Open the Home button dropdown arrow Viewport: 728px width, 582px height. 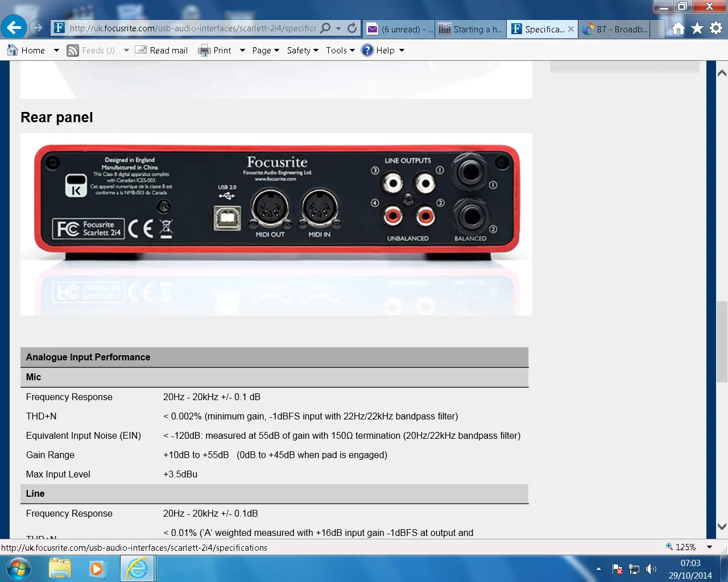pyautogui.click(x=56, y=50)
